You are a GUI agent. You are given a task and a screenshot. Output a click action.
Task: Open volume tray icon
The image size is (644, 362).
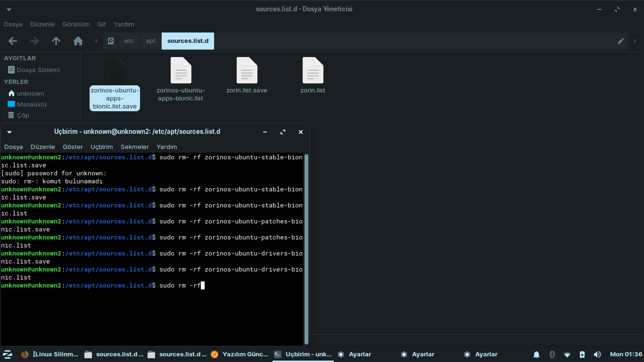tap(597, 354)
